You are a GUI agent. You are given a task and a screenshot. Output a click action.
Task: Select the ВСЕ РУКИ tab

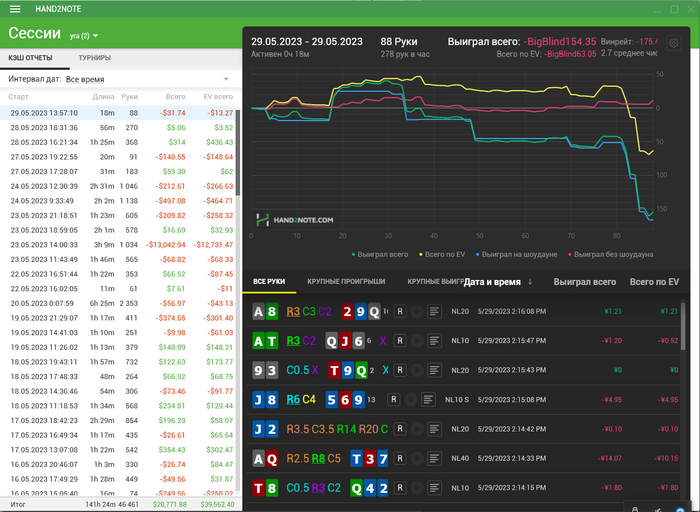269,282
